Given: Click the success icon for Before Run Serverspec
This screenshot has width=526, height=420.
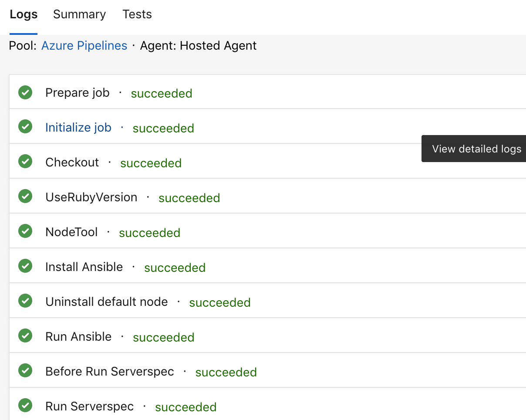Looking at the screenshot, I should pyautogui.click(x=25, y=370).
